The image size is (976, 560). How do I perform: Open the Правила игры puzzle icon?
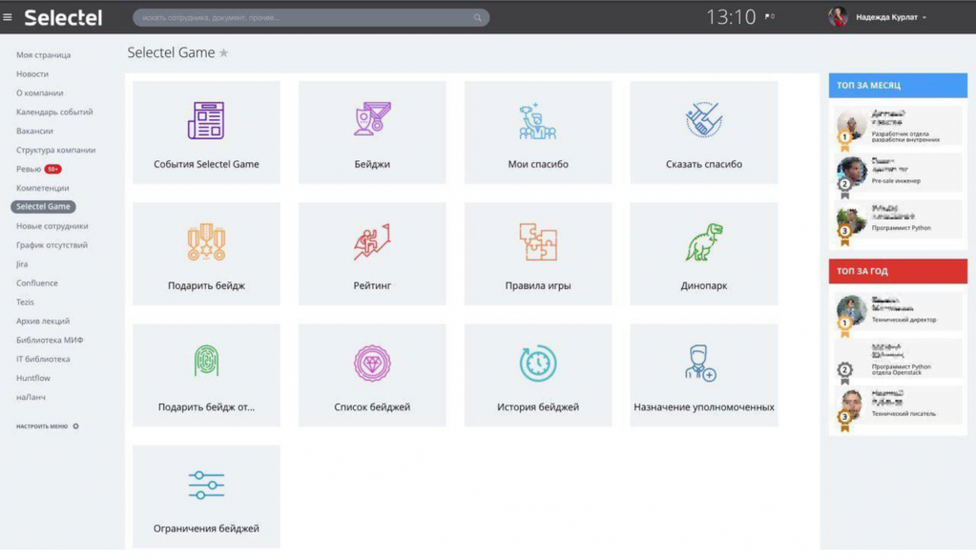pyautogui.click(x=538, y=242)
